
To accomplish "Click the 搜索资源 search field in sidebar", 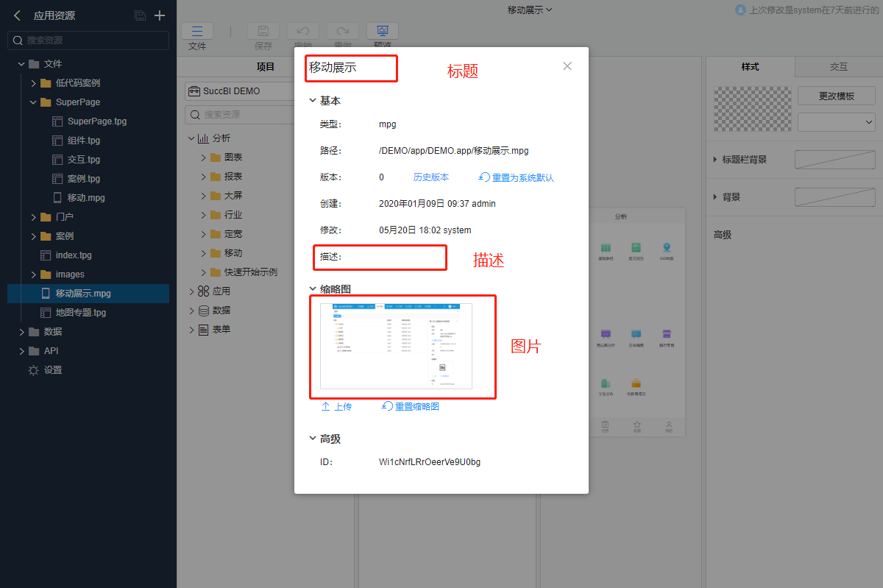I will point(88,40).
